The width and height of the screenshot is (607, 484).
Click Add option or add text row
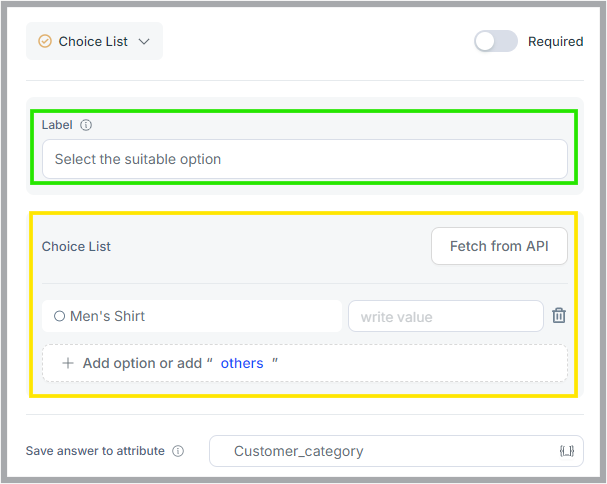coord(305,363)
